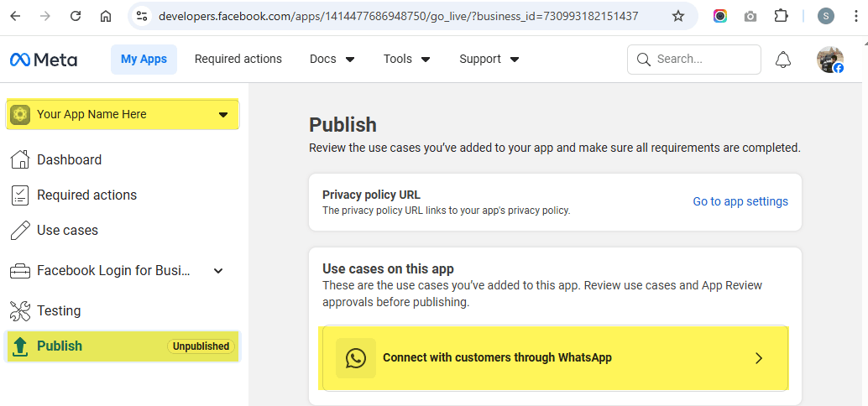Viewport: 868px width, 406px height.
Task: Click the Privacy policy URL heading
Action: (x=371, y=195)
